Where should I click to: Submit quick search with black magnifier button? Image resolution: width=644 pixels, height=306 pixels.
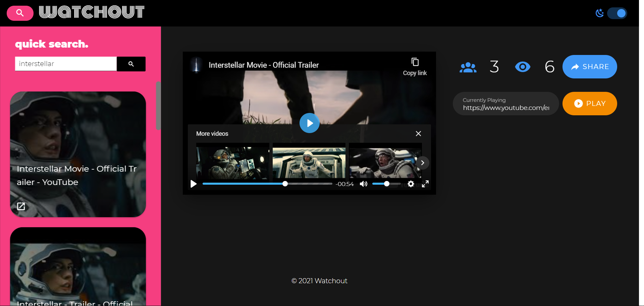pos(131,64)
